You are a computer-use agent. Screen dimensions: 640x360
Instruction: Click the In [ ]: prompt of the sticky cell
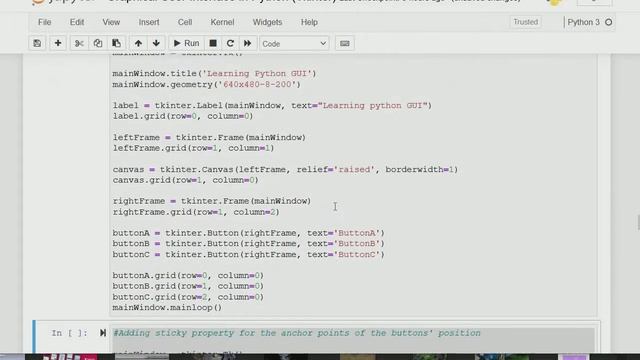(x=69, y=333)
